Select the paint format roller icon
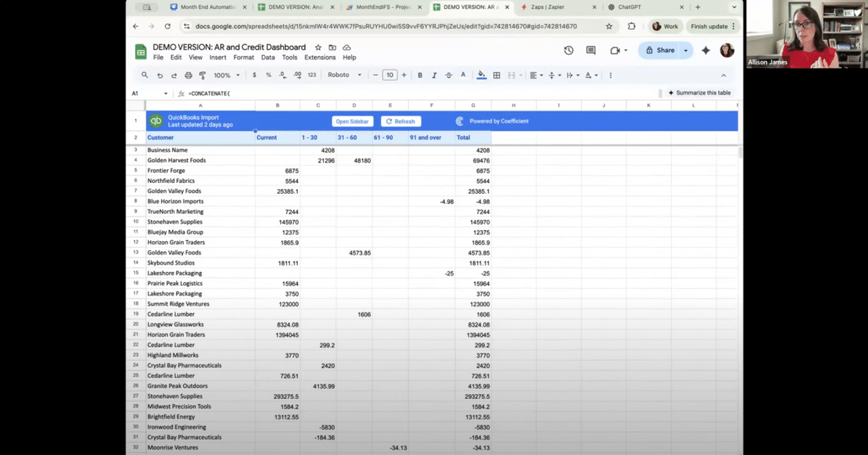Image resolution: width=868 pixels, height=455 pixels. pyautogui.click(x=202, y=75)
